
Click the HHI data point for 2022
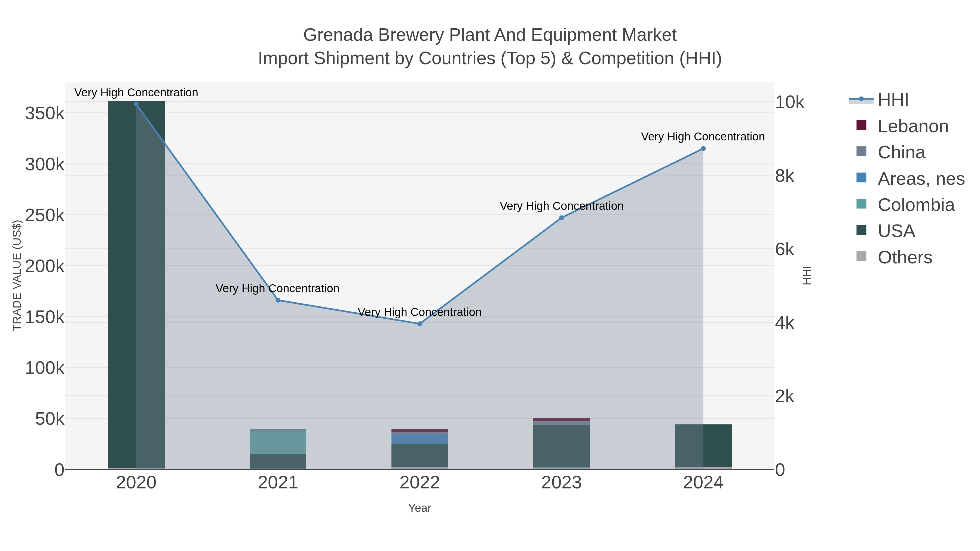tap(419, 324)
